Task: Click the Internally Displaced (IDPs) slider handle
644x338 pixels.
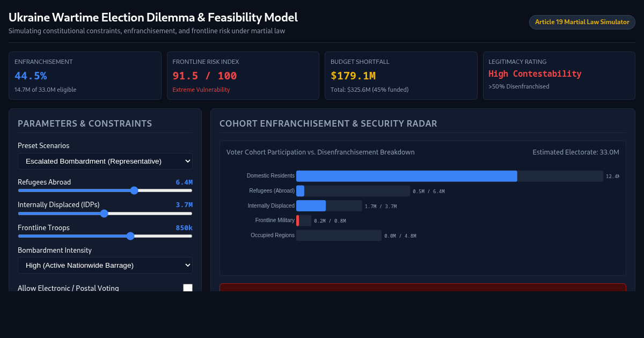Action: tap(104, 214)
